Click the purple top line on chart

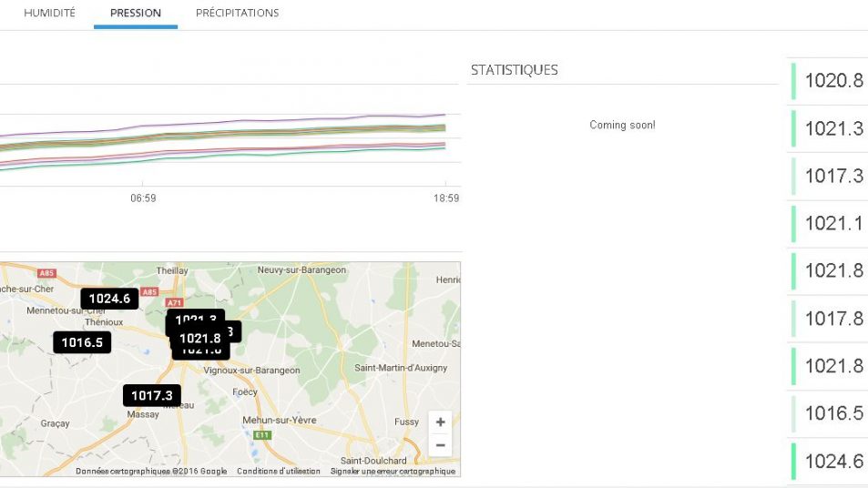273,119
